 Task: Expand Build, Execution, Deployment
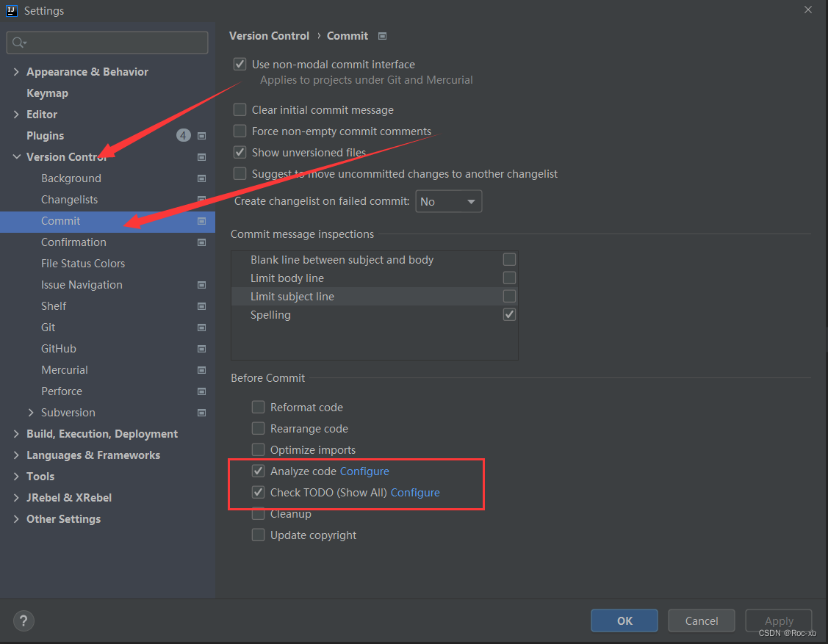(17, 433)
